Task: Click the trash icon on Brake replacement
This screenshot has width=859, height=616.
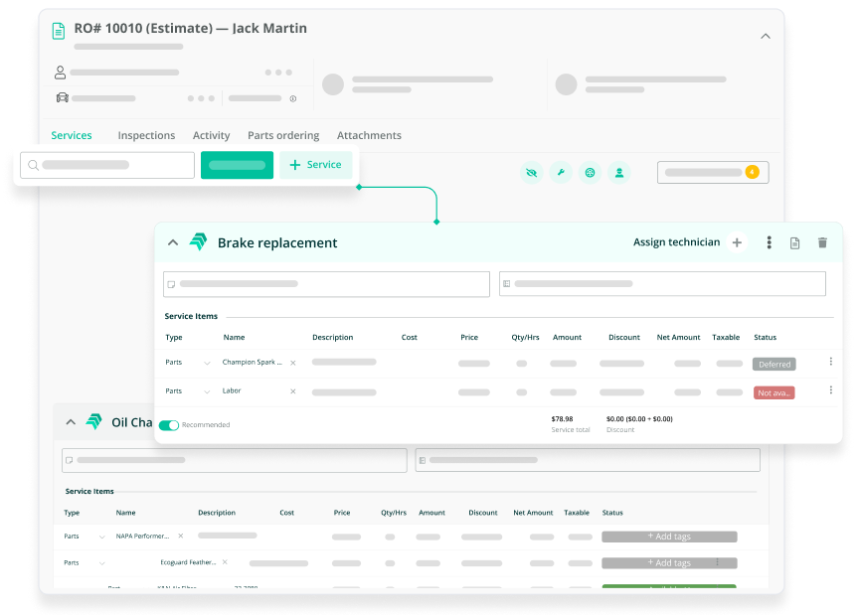Action: [x=822, y=242]
